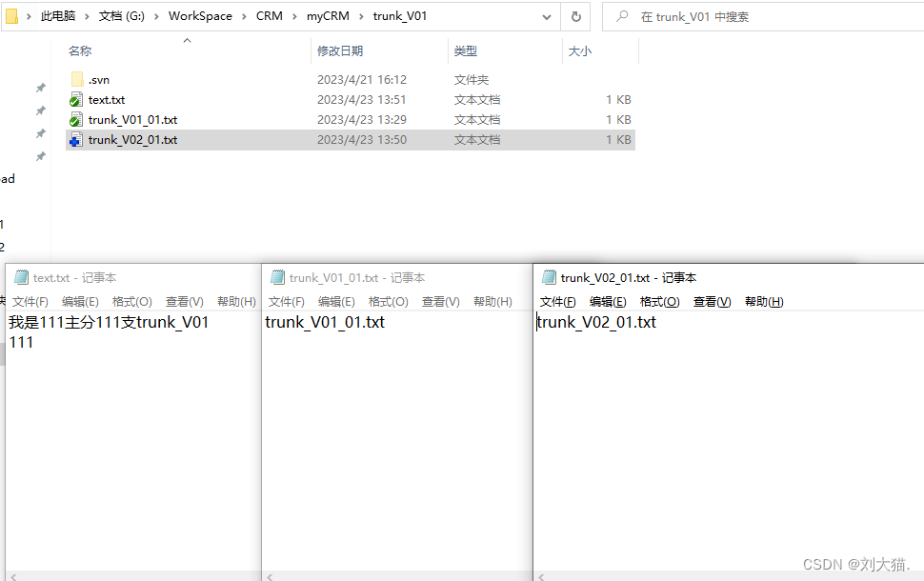The width and height of the screenshot is (924, 581).
Task: Open 帮助(H) menu in text.txt Notepad
Action: [x=236, y=302]
